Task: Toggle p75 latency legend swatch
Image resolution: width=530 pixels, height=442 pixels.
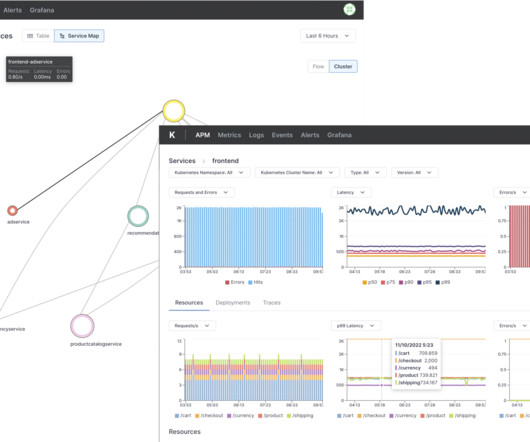Action: tap(383, 283)
